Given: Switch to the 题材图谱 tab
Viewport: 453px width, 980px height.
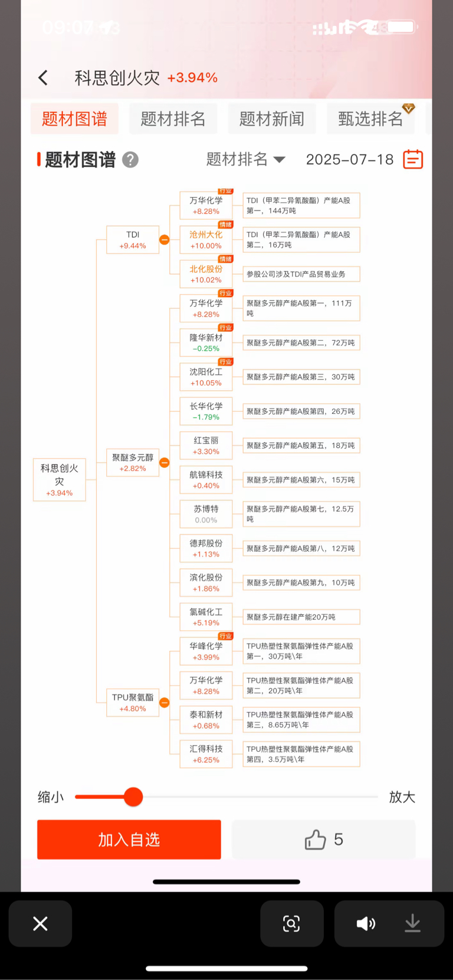Looking at the screenshot, I should (74, 119).
